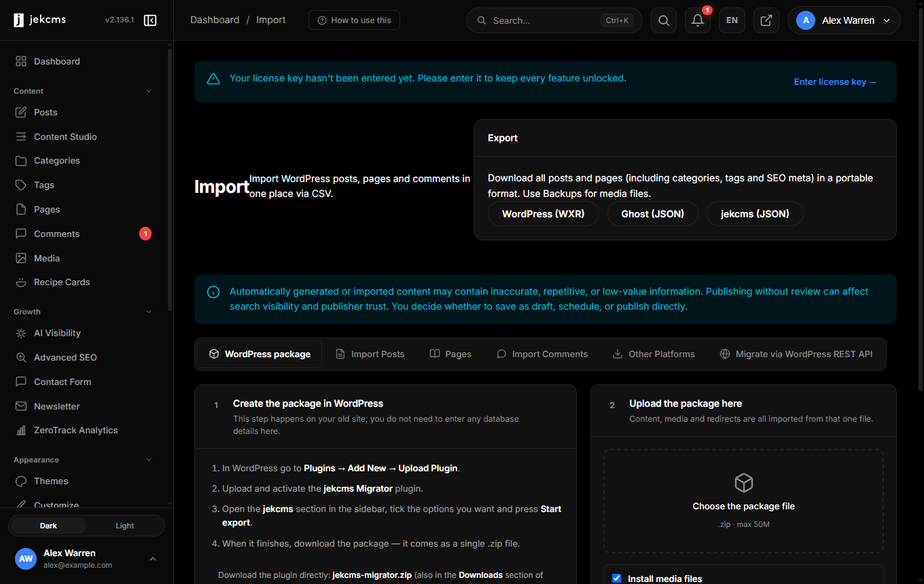Export as jekcms (JSON)
924x584 pixels.
click(x=755, y=214)
